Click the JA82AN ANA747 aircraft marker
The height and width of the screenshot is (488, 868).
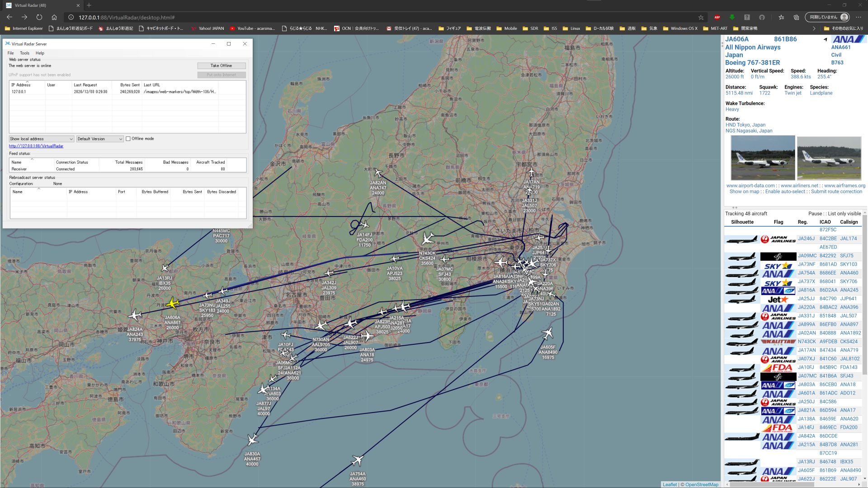[x=378, y=173]
